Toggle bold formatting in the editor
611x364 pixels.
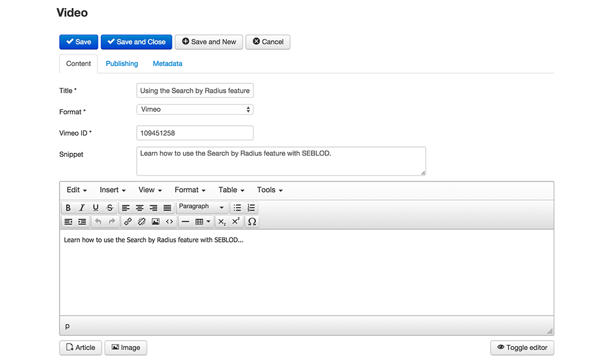[68, 208]
